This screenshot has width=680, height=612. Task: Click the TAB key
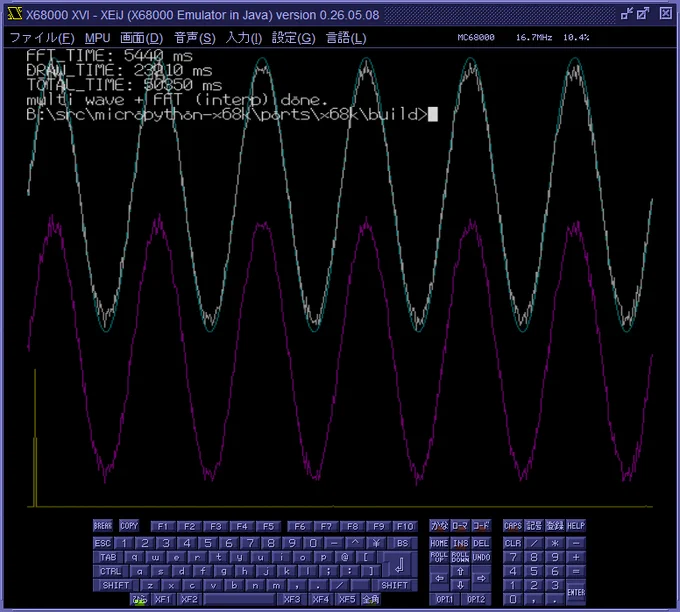(x=108, y=557)
